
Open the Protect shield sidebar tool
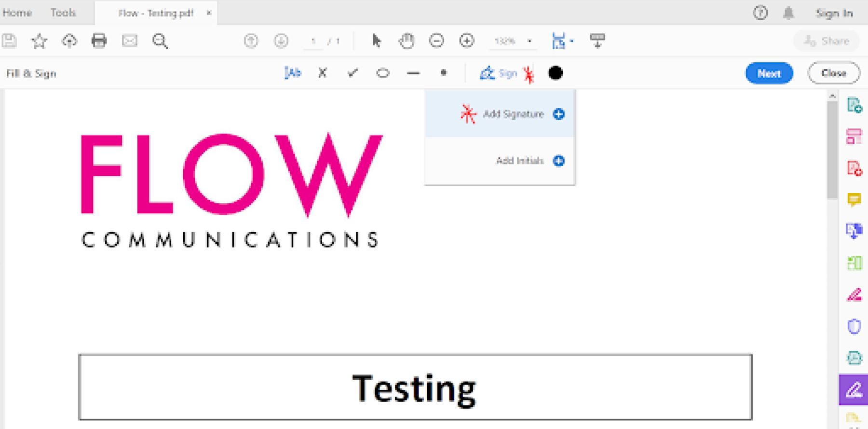(x=854, y=326)
